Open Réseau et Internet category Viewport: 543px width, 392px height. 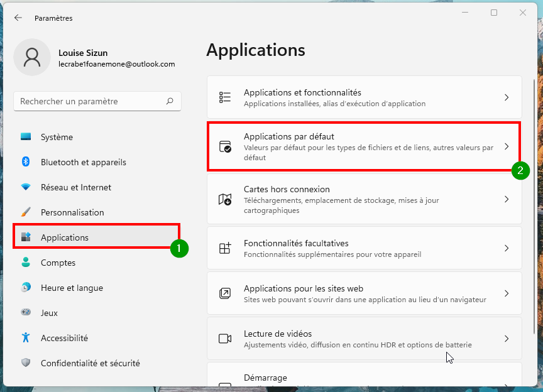[x=97, y=187]
